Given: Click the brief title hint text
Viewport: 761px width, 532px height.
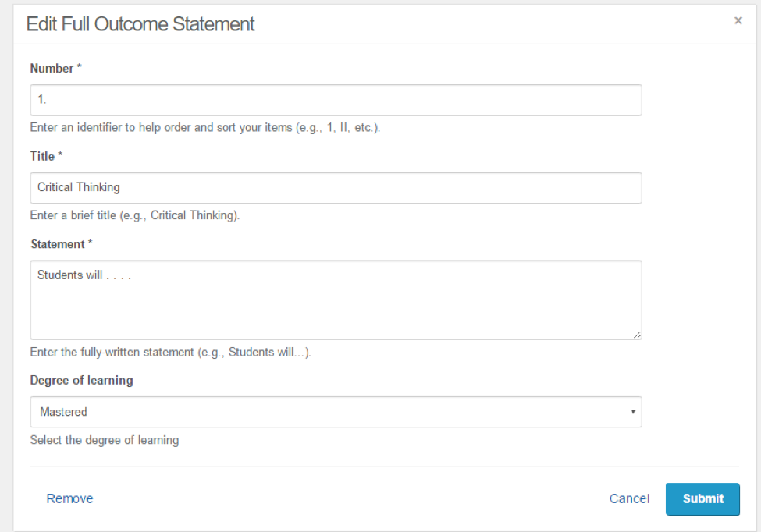Looking at the screenshot, I should tap(134, 215).
